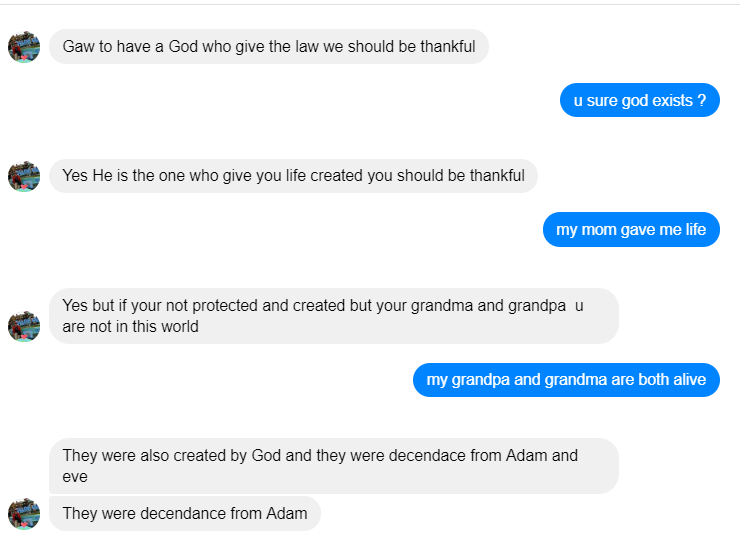Select 'my grandpa and grandma are both alive' bubble
The image size is (740, 542).
point(566,380)
